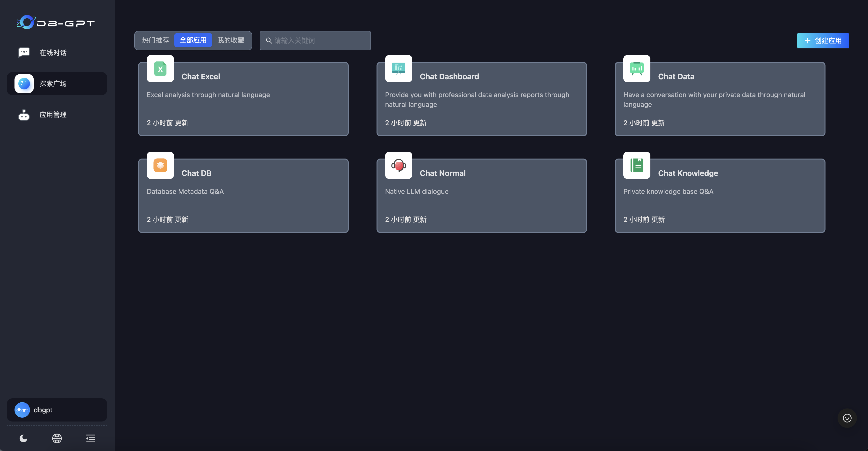Viewport: 868px width, 451px height.
Task: Open the Chat Knowledge card title
Action: pos(688,173)
